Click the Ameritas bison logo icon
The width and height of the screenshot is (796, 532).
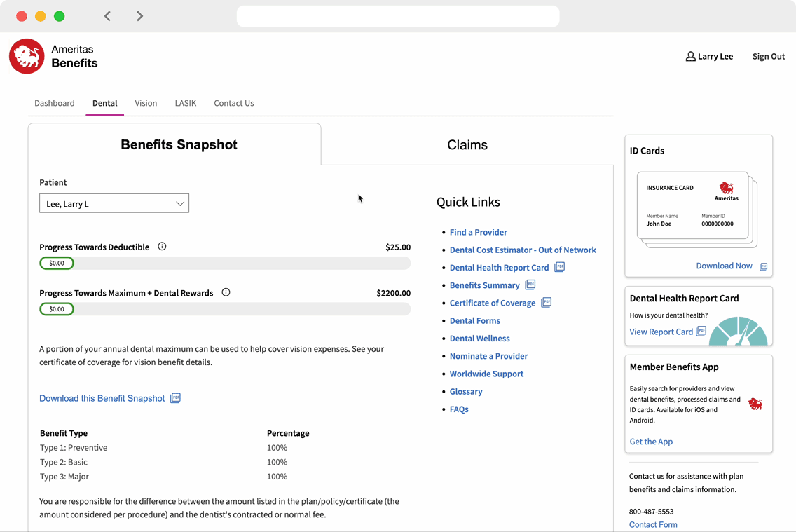click(27, 57)
